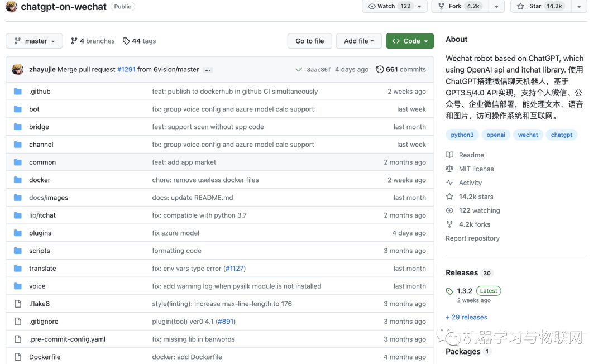
Task: Open pull request #1291 link
Action: [x=126, y=70]
